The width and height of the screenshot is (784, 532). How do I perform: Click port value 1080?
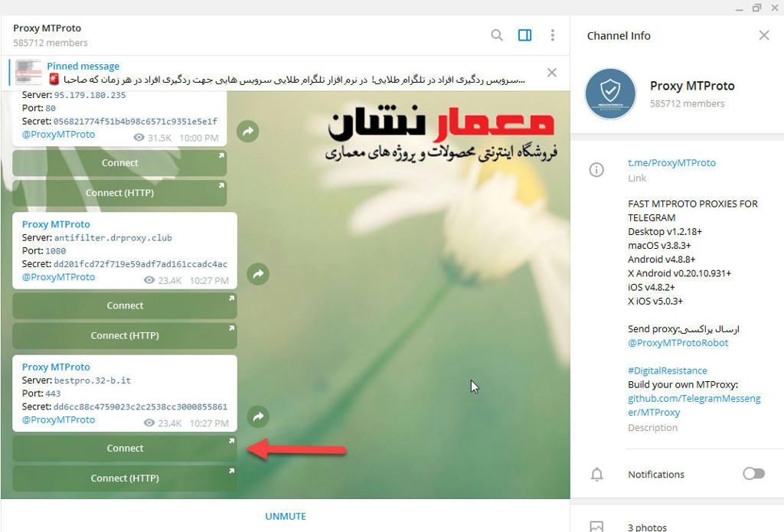click(55, 251)
